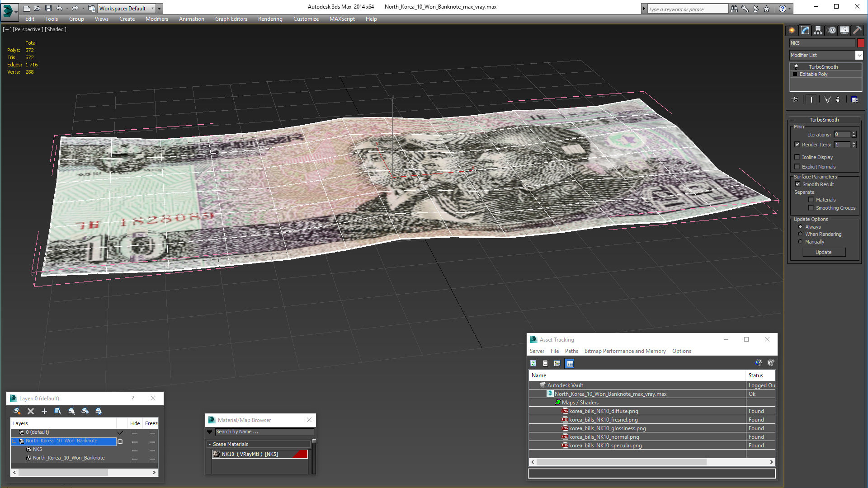This screenshot has height=488, width=868.
Task: Select the Manually update radio button
Action: [x=800, y=242]
